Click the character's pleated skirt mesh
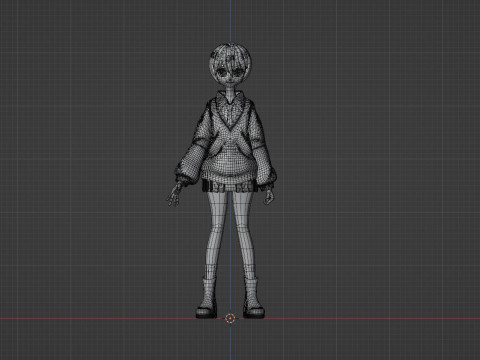480x360 pixels. (230, 185)
